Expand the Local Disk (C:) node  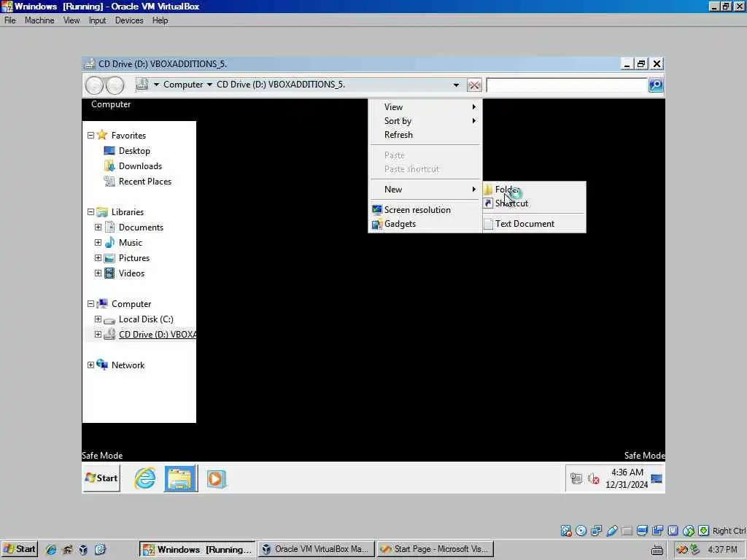(98, 319)
